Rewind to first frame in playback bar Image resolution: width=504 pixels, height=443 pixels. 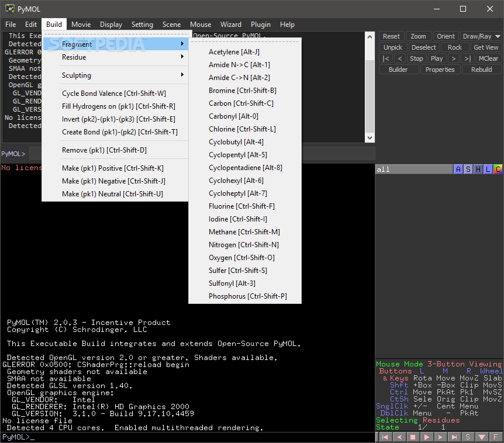(385, 437)
